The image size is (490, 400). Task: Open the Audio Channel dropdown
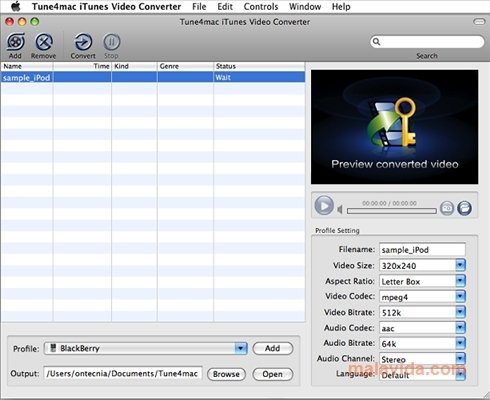pyautogui.click(x=460, y=359)
